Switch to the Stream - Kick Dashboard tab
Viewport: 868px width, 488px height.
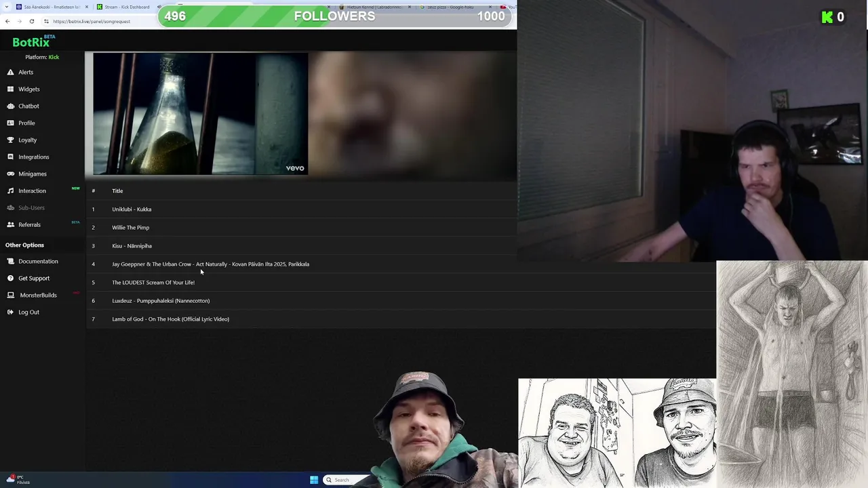[x=127, y=7]
